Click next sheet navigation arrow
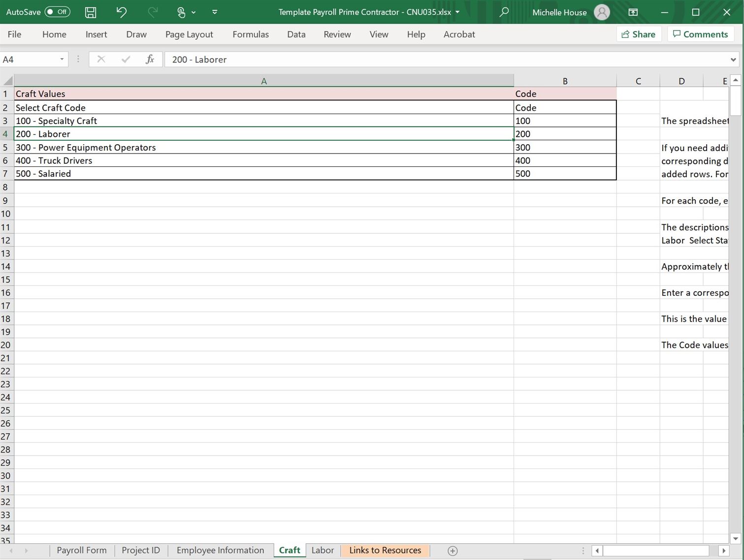This screenshot has width=744, height=560. click(26, 551)
